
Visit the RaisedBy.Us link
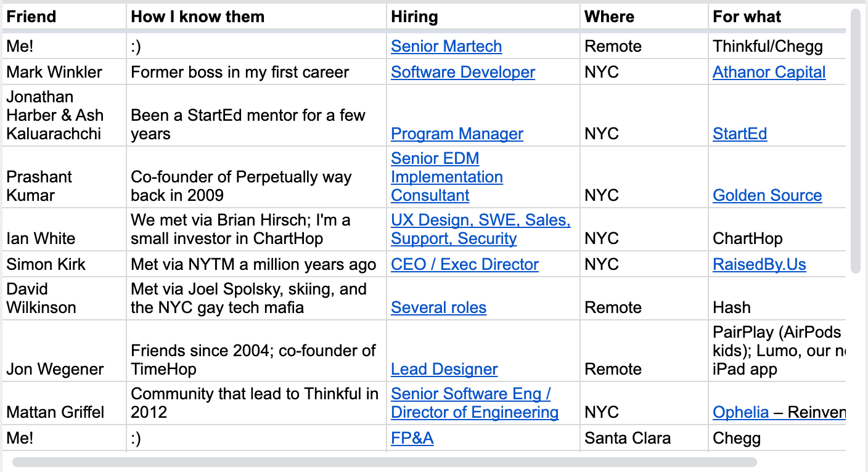tap(759, 264)
